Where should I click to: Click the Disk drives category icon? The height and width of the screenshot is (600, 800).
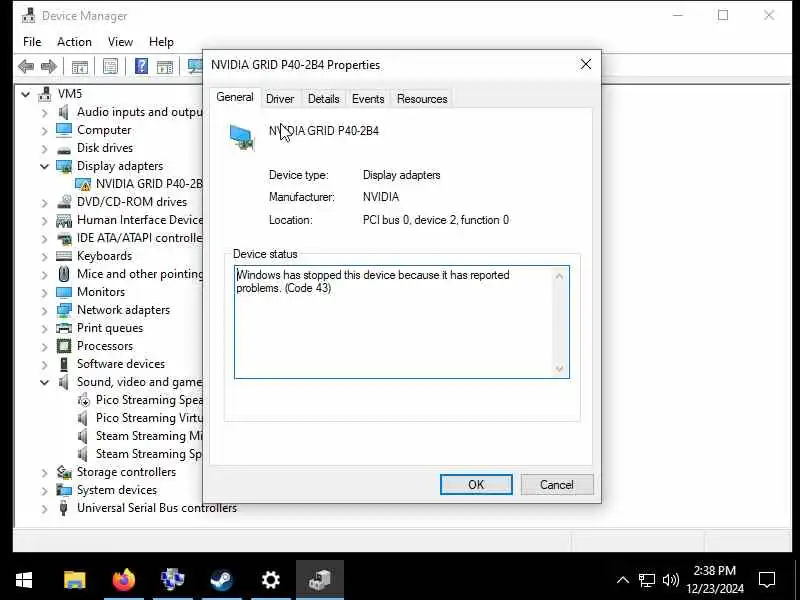point(64,149)
